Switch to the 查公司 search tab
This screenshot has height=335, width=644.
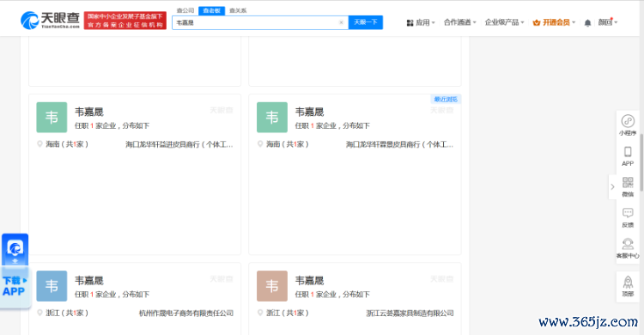coord(185,10)
